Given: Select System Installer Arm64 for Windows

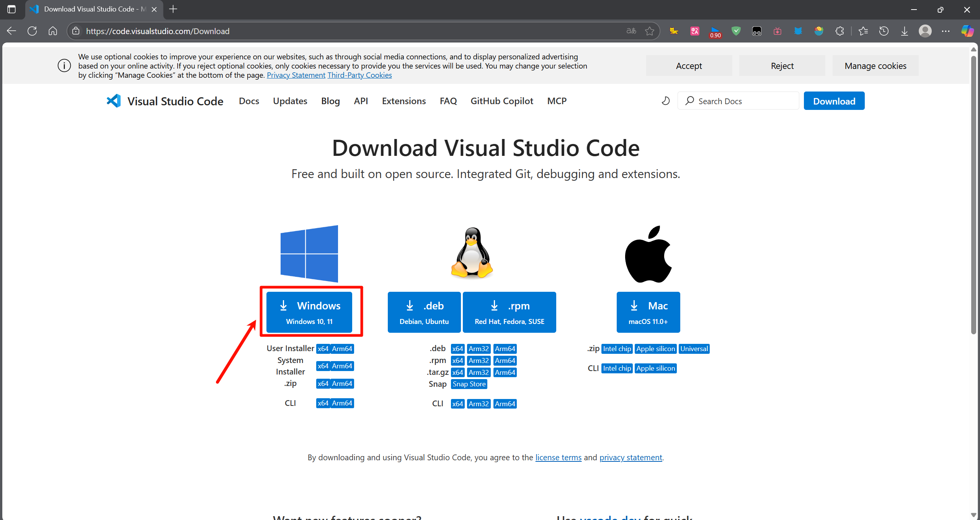Looking at the screenshot, I should (x=342, y=366).
